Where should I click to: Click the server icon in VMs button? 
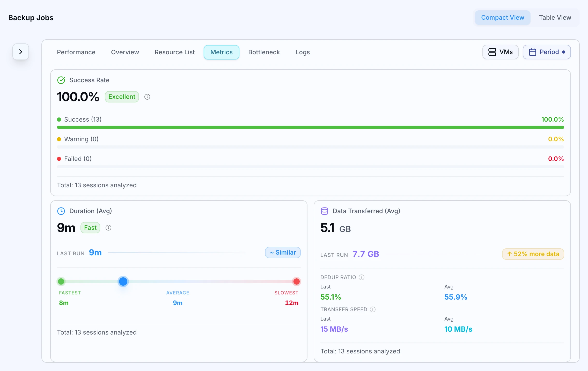pyautogui.click(x=492, y=52)
